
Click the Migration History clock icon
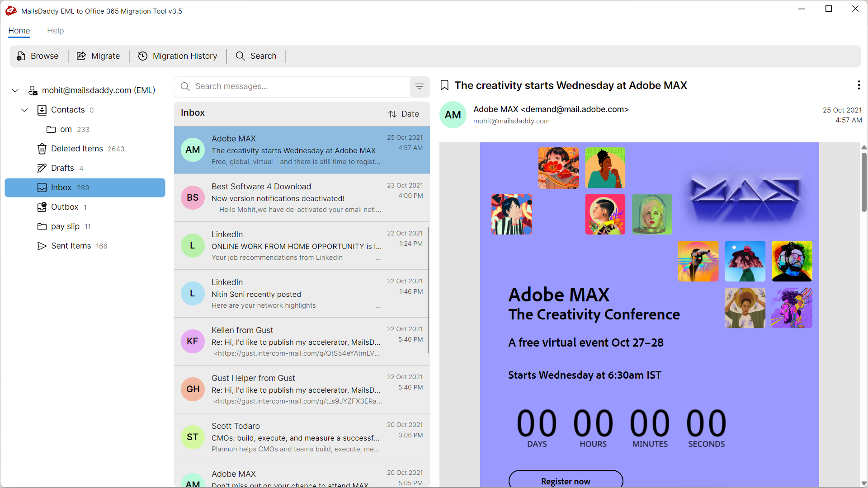point(143,56)
